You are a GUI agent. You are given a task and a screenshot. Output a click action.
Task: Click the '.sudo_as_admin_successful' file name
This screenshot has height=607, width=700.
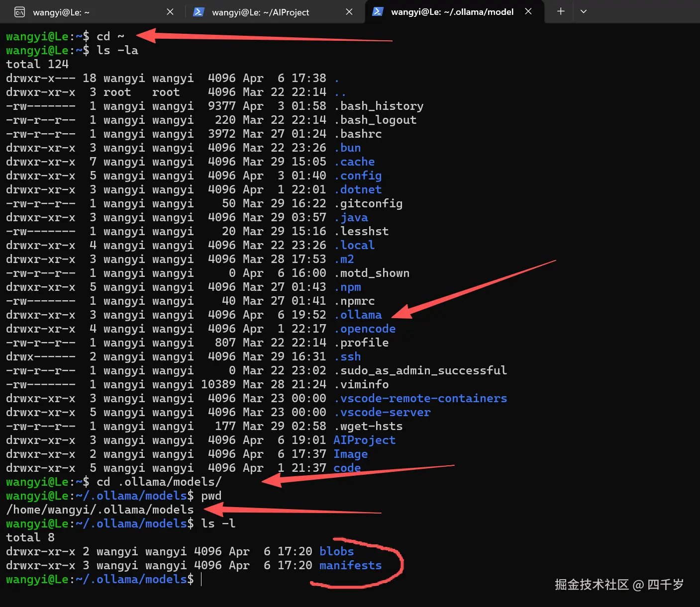click(x=420, y=370)
